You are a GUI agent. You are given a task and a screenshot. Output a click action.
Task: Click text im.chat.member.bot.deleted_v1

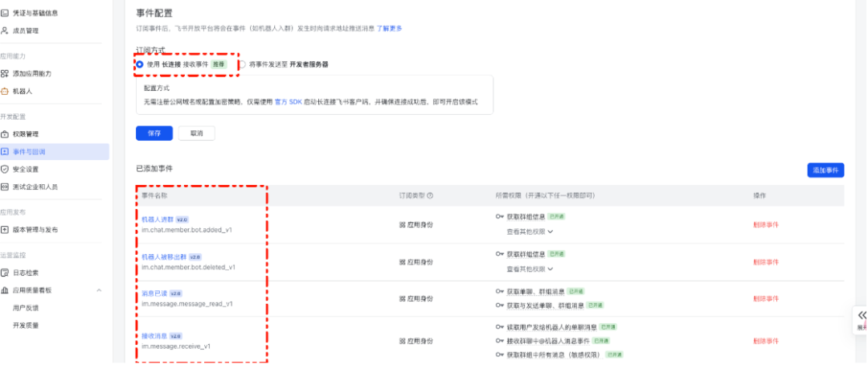point(188,267)
